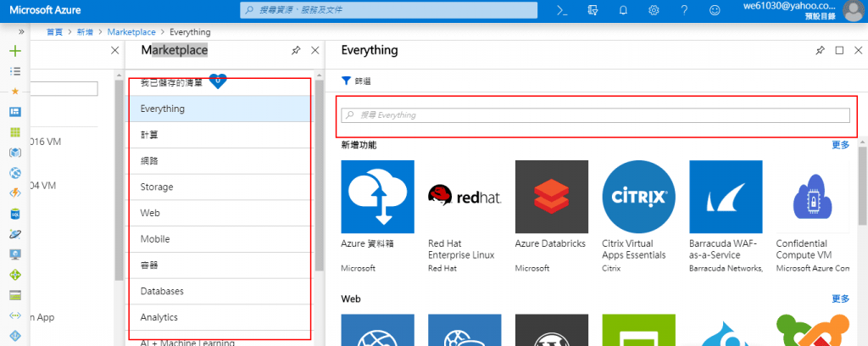Open Citrix Virtual Apps Essentials tile
The height and width of the screenshot is (346, 868).
coord(638,216)
